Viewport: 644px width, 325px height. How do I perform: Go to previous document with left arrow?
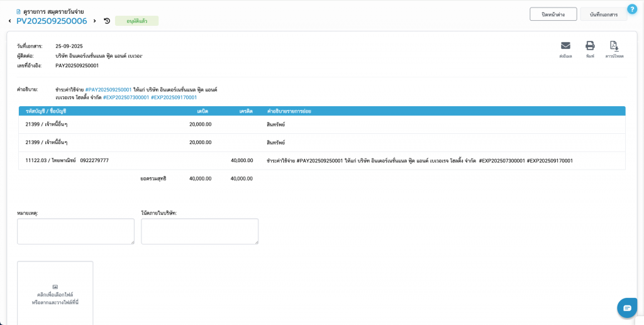(9, 21)
